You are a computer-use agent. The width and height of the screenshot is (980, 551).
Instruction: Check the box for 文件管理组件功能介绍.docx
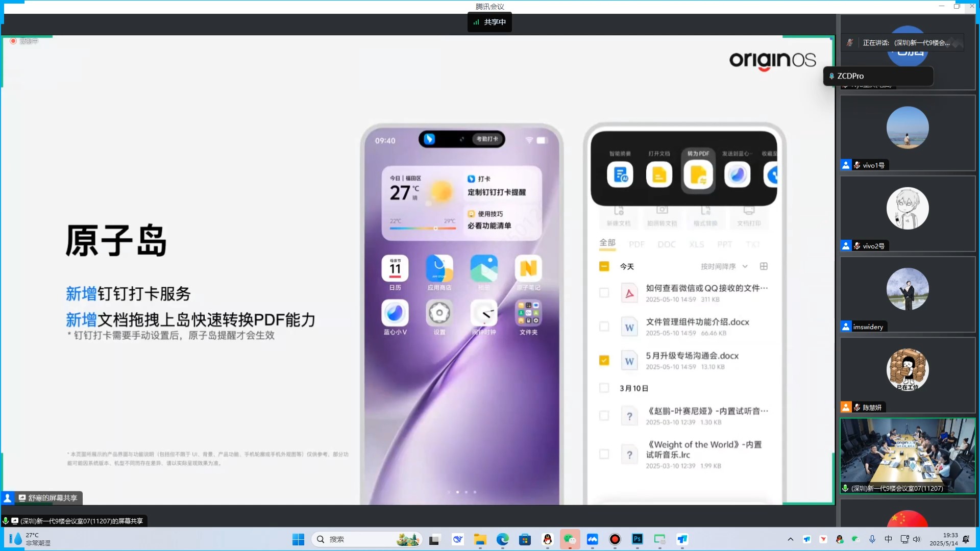[604, 327]
